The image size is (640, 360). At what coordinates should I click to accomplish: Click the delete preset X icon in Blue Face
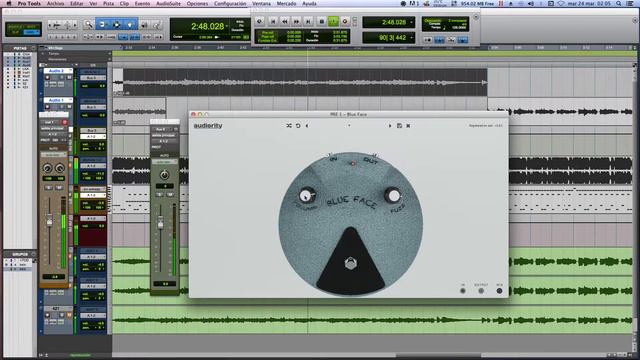pyautogui.click(x=408, y=126)
